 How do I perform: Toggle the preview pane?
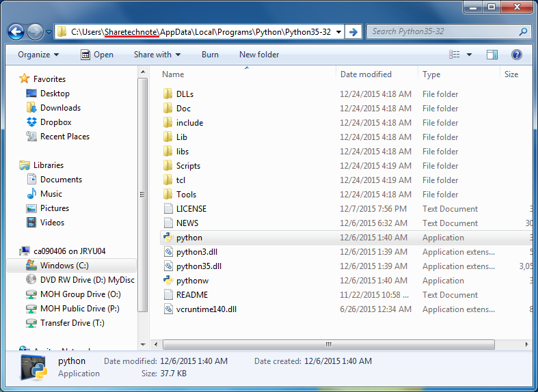tap(492, 55)
